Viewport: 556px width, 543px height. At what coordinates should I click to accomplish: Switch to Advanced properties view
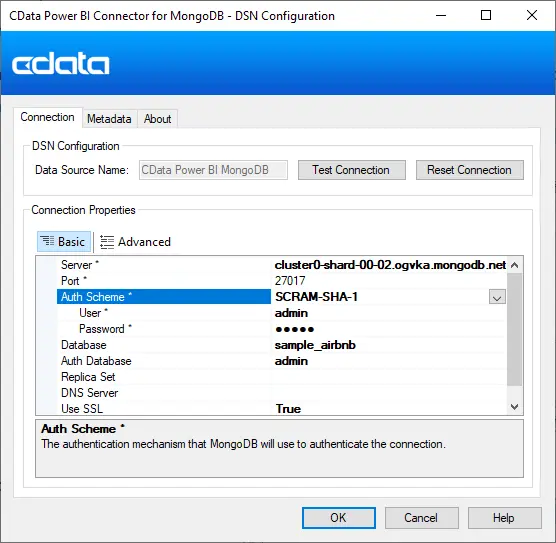pos(135,242)
